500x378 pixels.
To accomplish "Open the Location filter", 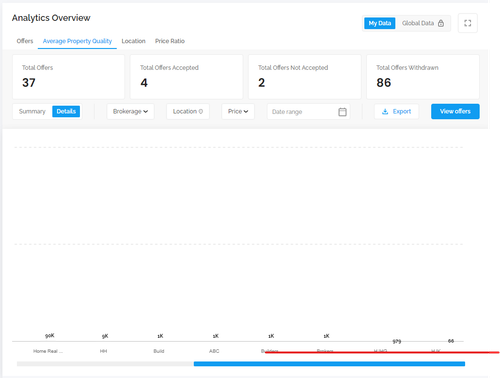I will [x=188, y=111].
